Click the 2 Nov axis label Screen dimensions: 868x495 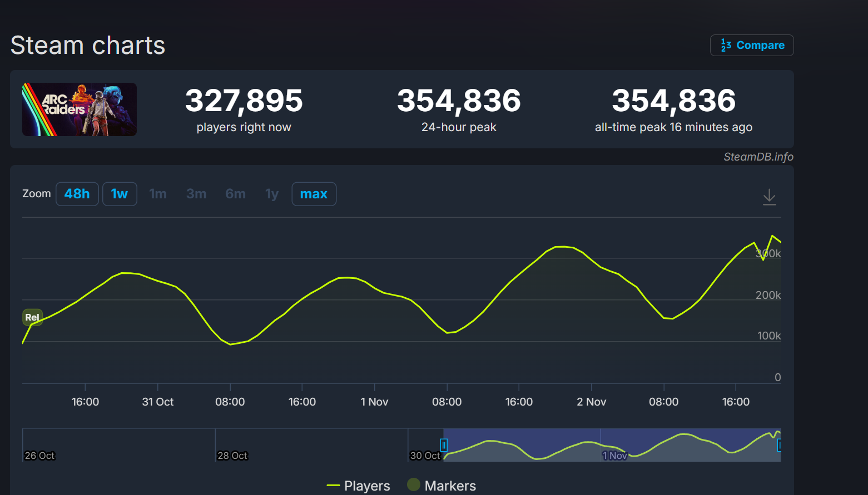[x=591, y=402]
